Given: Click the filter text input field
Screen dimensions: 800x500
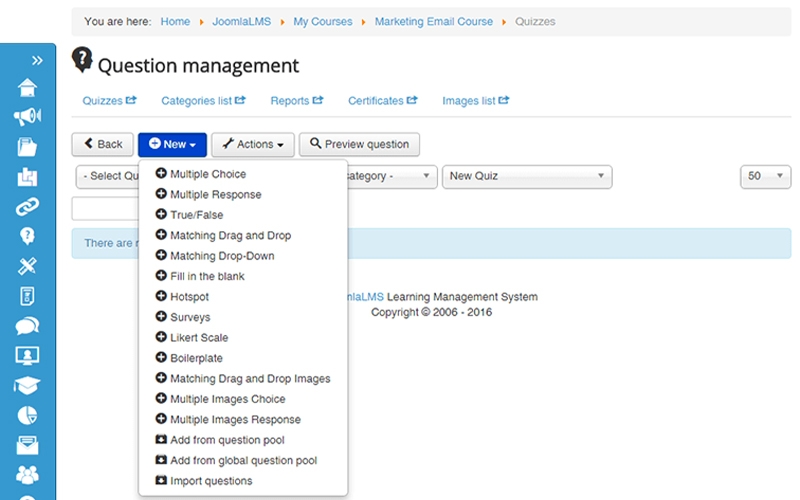Looking at the screenshot, I should click(x=105, y=208).
